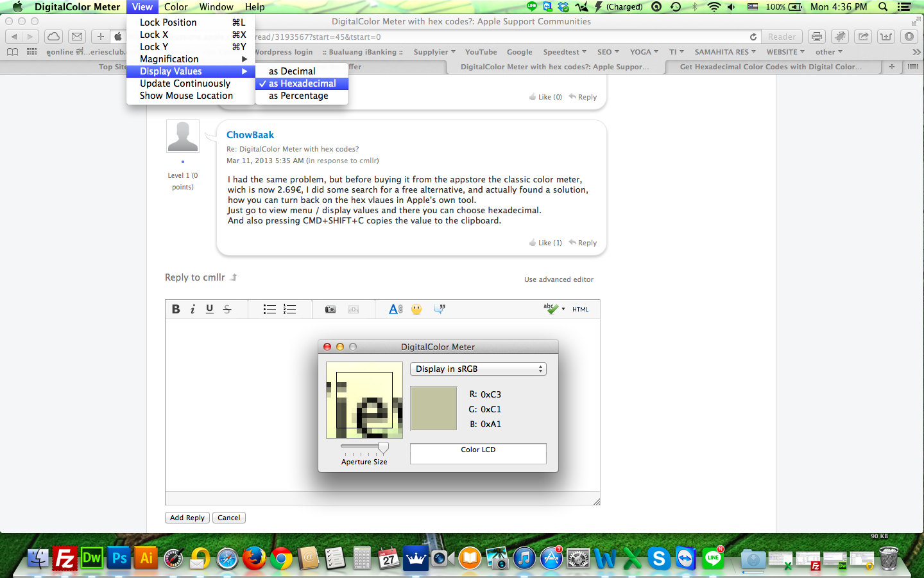Screen dimensions: 924x578
Task: Open the SAMAHITA RES bookmarks dropdown
Action: point(725,52)
